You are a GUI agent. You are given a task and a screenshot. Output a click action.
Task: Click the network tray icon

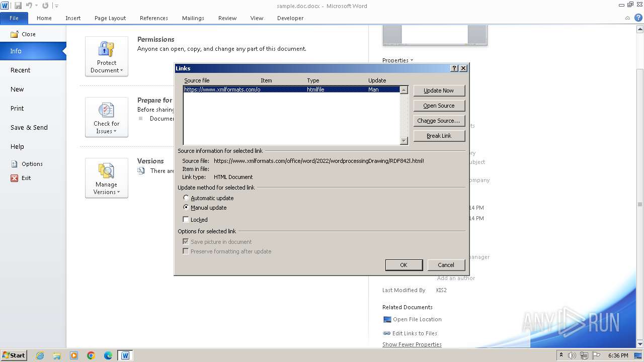tap(584, 355)
